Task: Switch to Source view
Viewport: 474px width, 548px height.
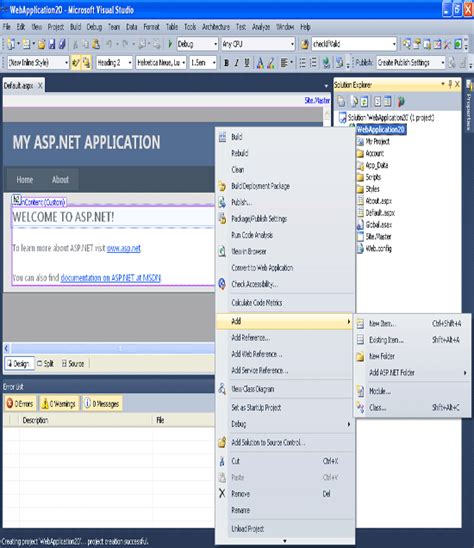Action: pyautogui.click(x=73, y=364)
